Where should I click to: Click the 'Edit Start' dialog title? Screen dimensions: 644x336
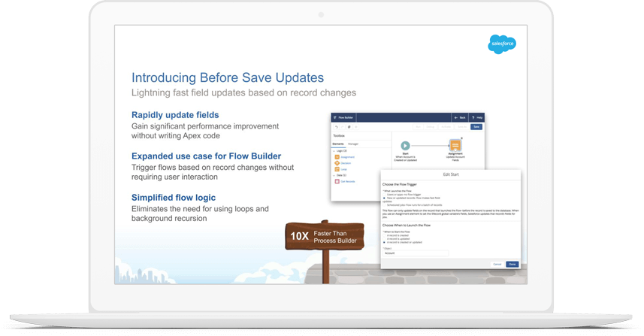click(x=451, y=174)
